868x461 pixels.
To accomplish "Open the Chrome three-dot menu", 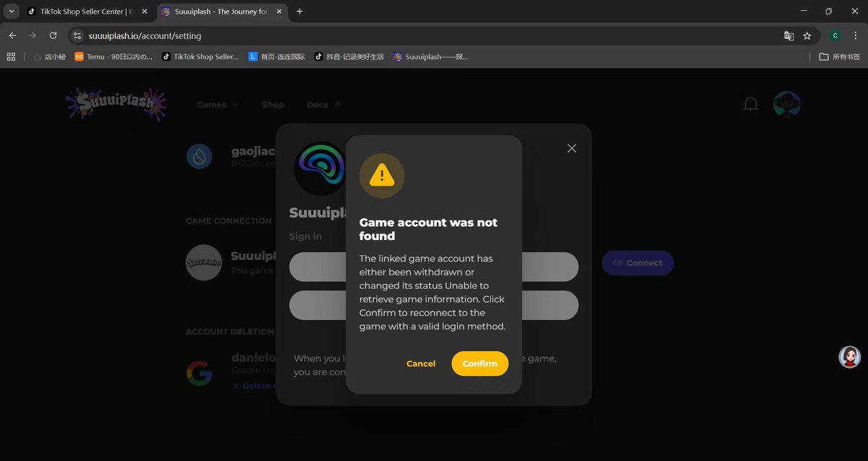I will tap(855, 35).
